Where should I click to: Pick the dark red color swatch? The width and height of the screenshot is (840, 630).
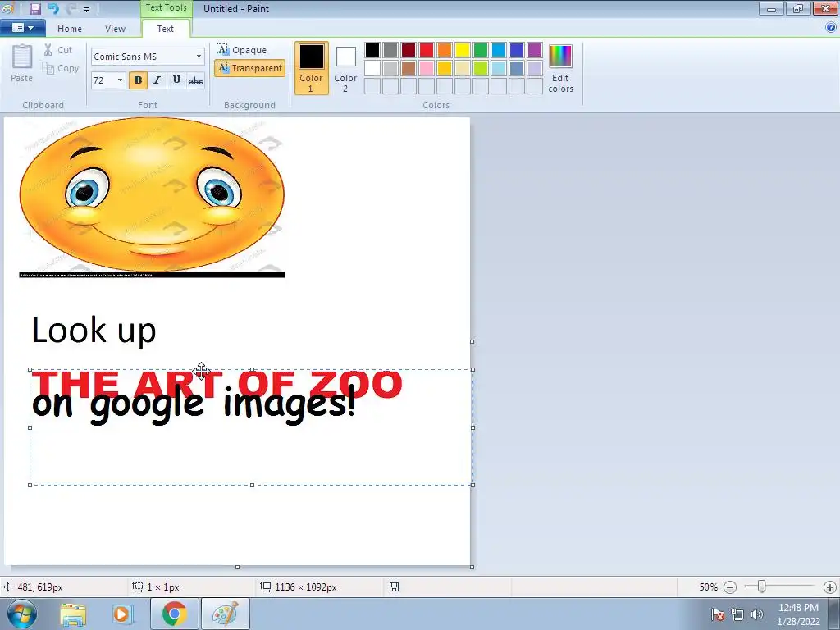click(x=409, y=50)
